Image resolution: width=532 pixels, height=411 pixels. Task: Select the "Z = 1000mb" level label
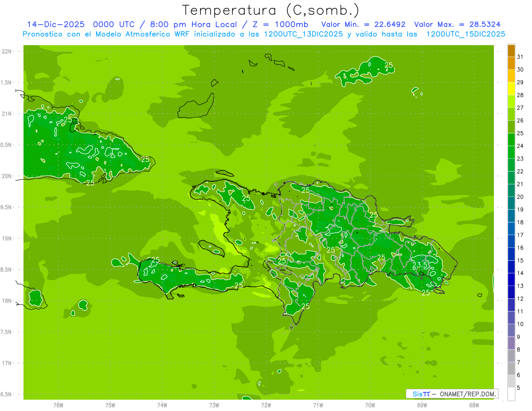click(280, 24)
